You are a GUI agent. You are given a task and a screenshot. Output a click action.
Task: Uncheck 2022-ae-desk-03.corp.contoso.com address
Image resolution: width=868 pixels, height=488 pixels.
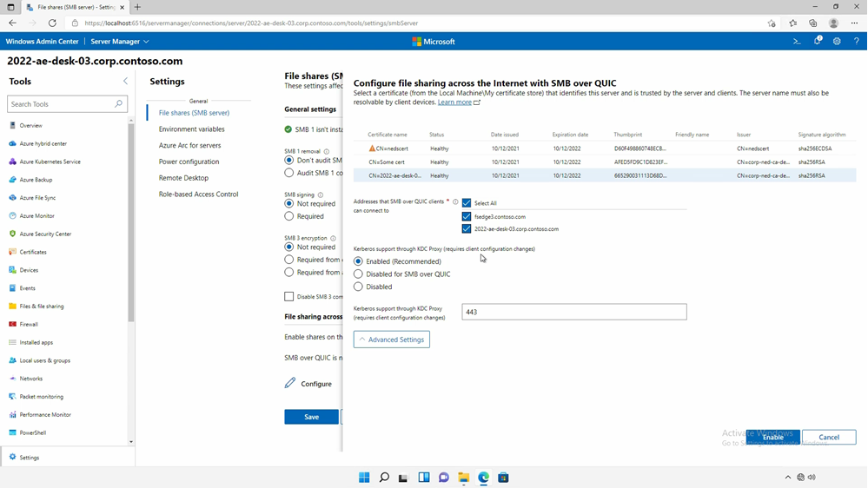click(x=467, y=228)
